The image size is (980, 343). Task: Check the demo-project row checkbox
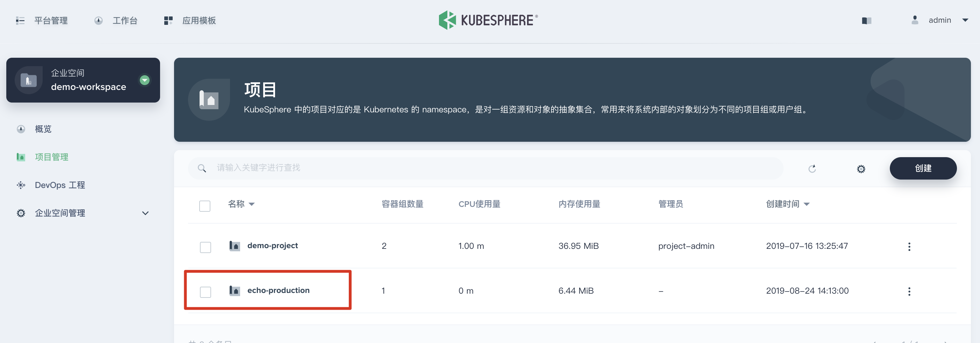coord(206,247)
